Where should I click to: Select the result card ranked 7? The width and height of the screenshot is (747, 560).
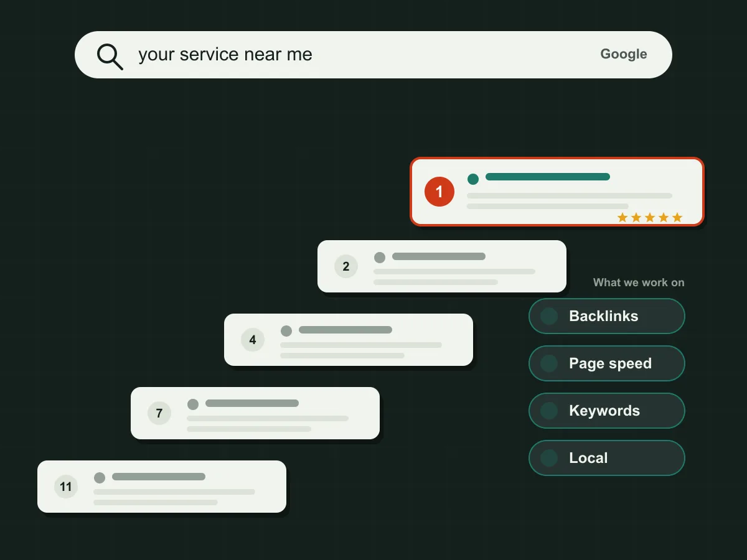point(255,413)
